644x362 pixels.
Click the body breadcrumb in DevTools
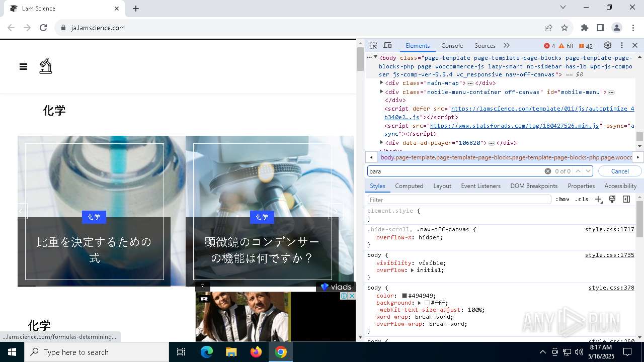[x=506, y=157]
